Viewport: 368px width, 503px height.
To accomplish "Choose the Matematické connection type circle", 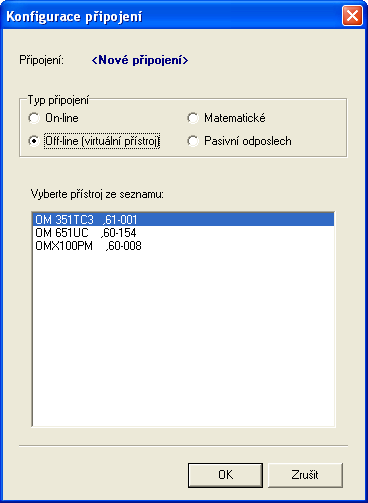I will [x=193, y=118].
